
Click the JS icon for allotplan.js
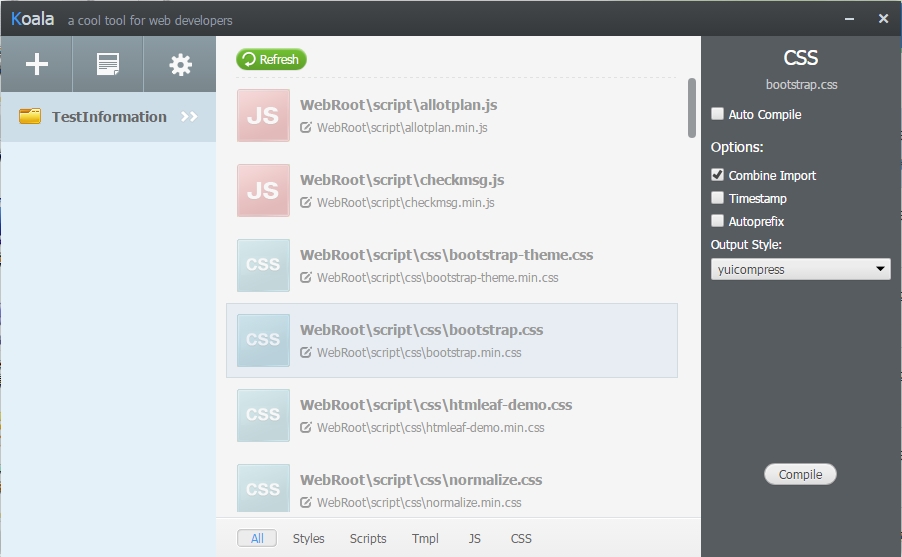pyautogui.click(x=263, y=115)
